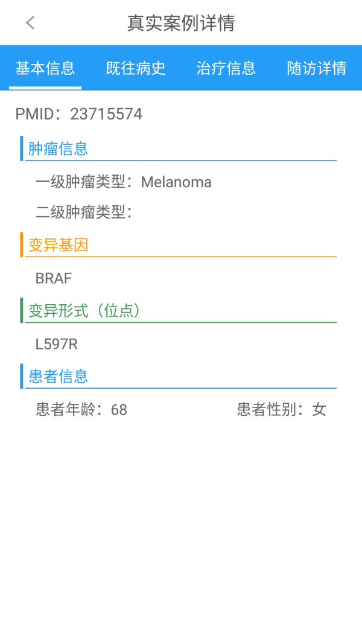Select the 治疗信息 tab

(226, 68)
